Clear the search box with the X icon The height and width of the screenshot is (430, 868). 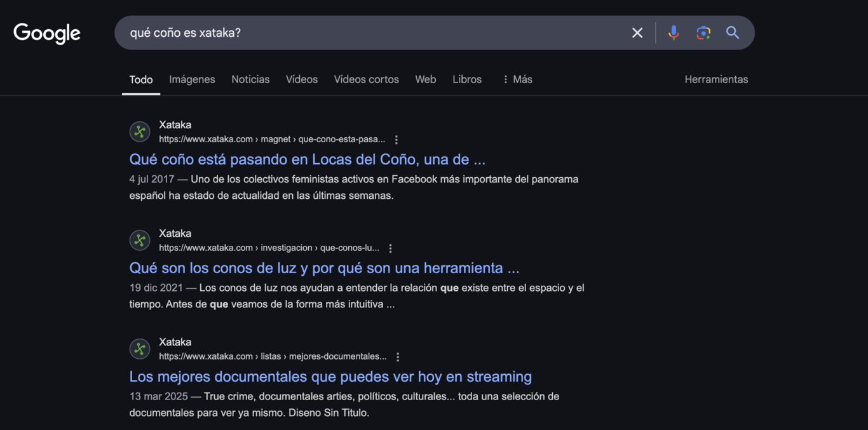(x=637, y=33)
